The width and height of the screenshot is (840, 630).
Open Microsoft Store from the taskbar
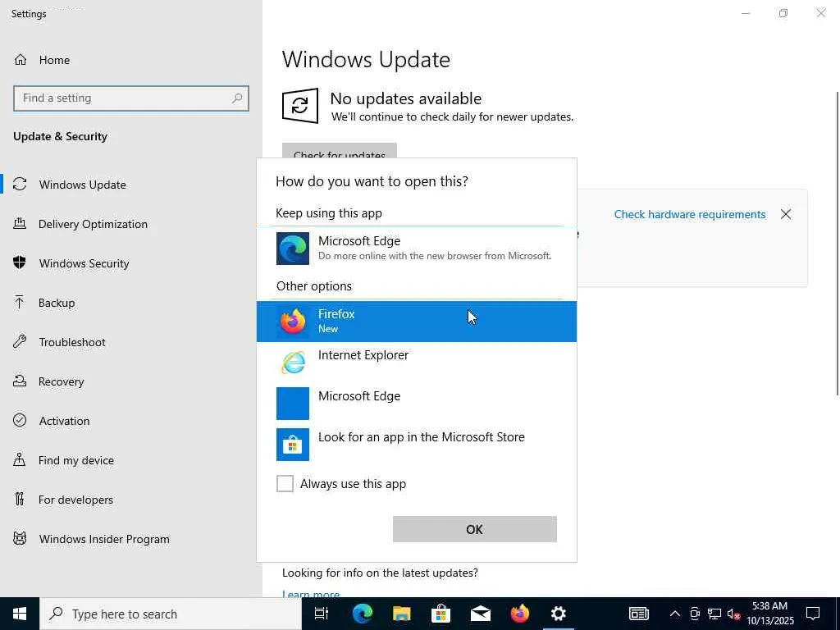(x=441, y=614)
